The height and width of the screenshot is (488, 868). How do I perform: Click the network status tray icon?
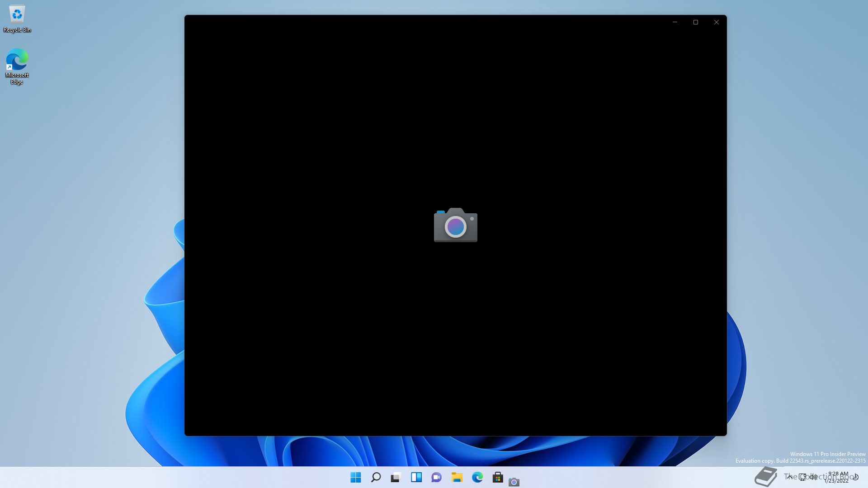[802, 477]
